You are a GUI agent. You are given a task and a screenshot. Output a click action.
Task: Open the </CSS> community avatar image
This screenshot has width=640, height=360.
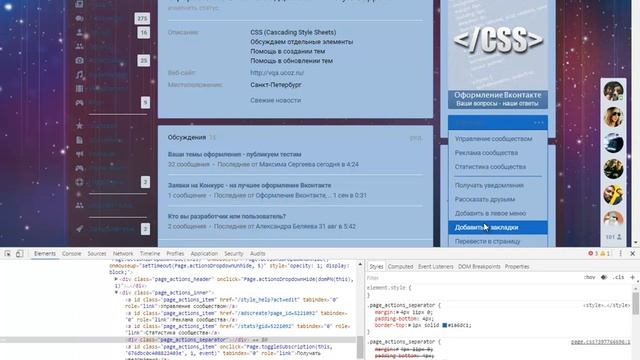tap(498, 54)
